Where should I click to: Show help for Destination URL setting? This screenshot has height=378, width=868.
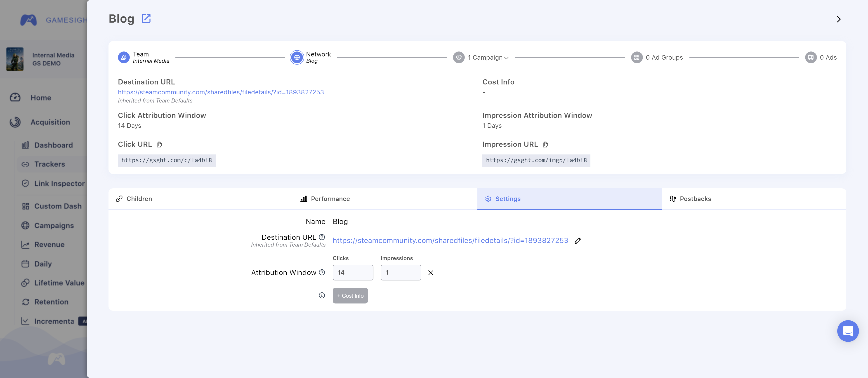[x=322, y=237]
